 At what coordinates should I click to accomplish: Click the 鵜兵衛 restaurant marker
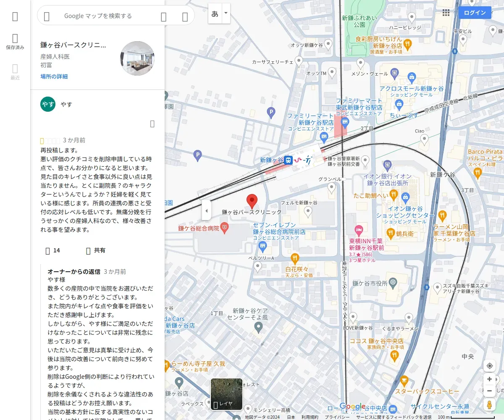pyautogui.click(x=390, y=233)
